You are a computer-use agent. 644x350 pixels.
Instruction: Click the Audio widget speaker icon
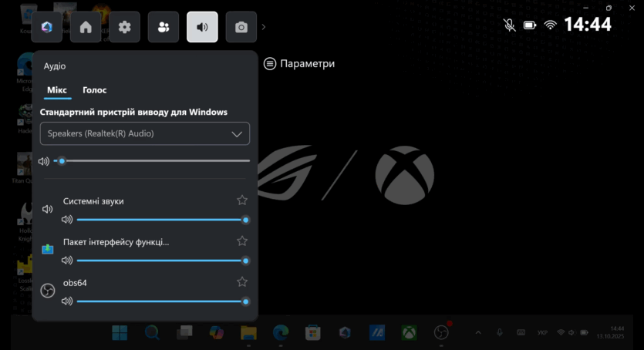(x=202, y=27)
